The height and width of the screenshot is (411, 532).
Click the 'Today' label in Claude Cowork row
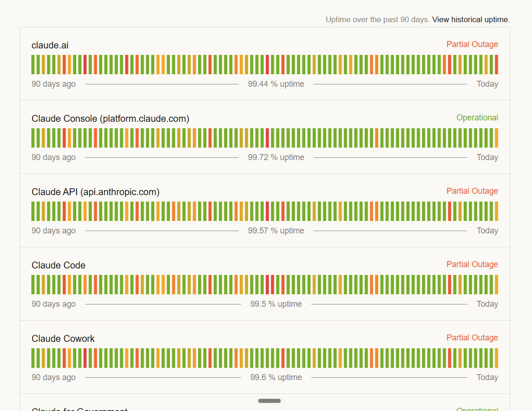[x=487, y=377]
